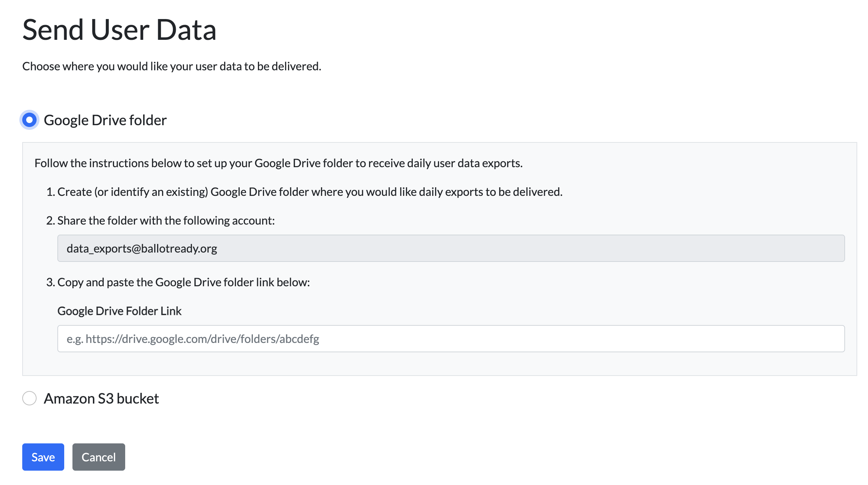Click the 'Google Drive Folder Link' field label
This screenshot has height=485, width=868.
tap(119, 311)
